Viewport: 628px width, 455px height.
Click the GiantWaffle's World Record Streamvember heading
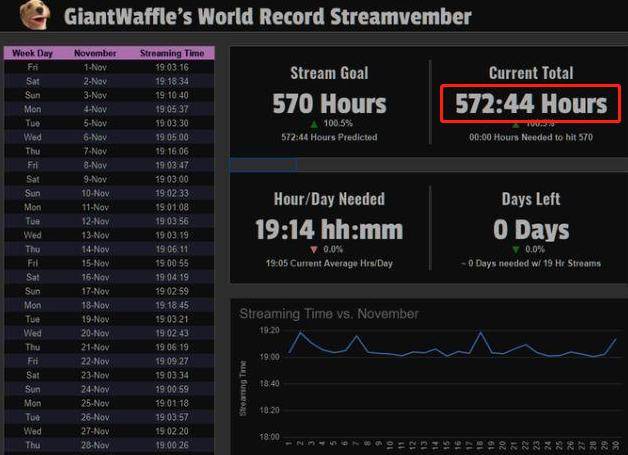tap(267, 17)
